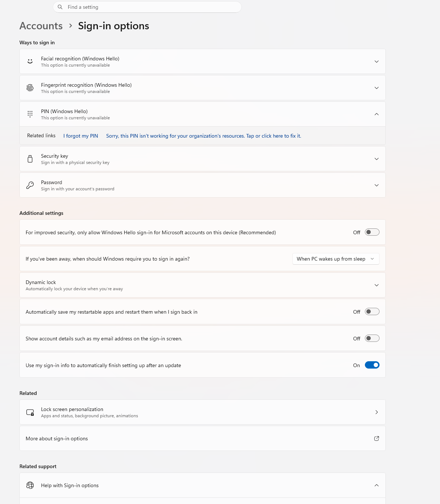Click the Facial recognition smiley icon

pos(30,61)
